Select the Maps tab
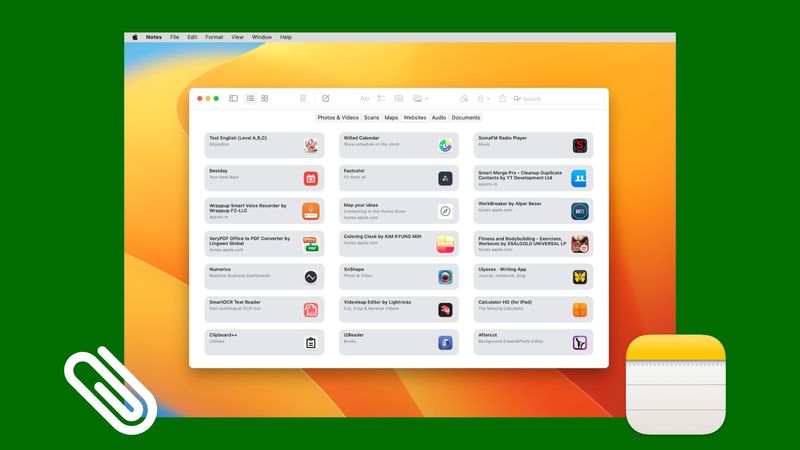This screenshot has width=800, height=450. click(x=391, y=117)
